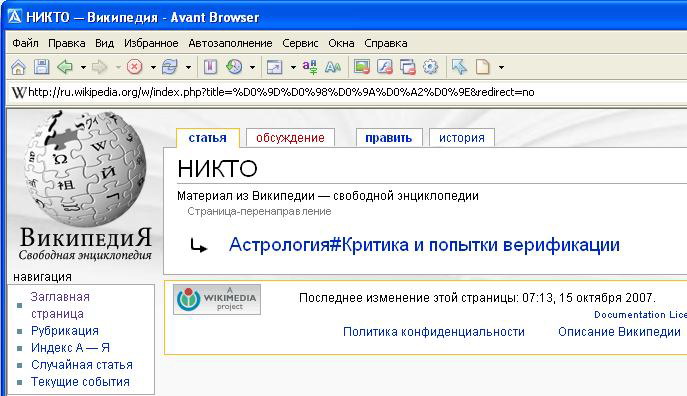Click the Wikipedia W favicon in address bar

(19, 92)
